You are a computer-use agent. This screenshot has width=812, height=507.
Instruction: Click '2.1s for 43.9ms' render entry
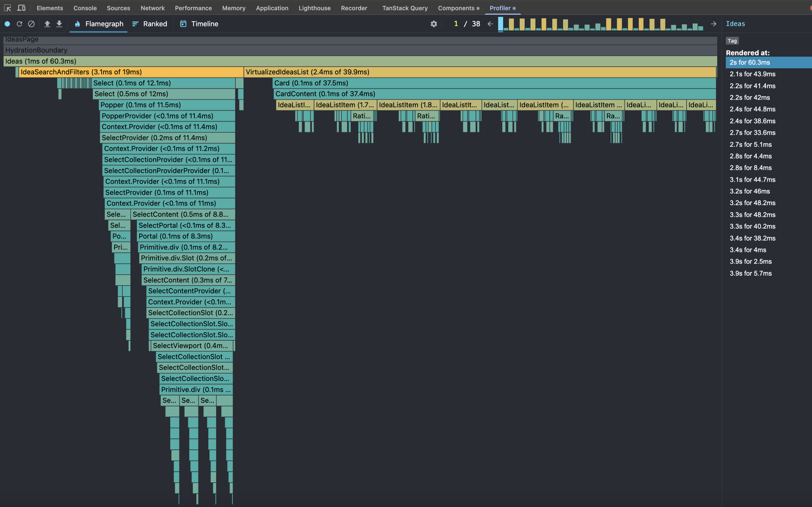(768, 74)
